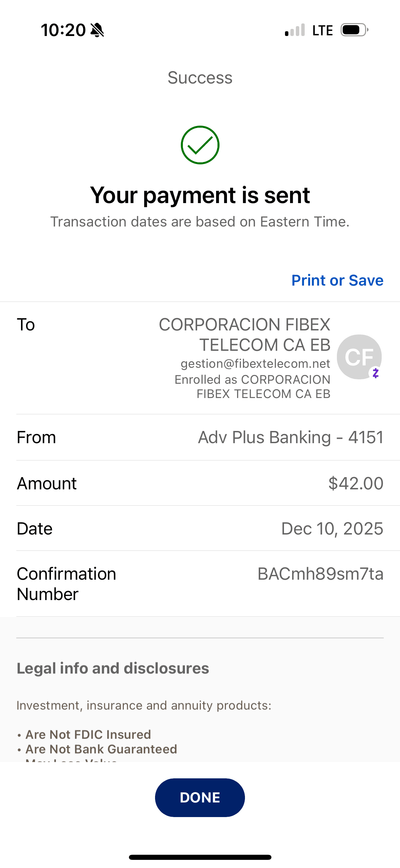This screenshot has width=400, height=868.
Task: Select the confirmation number BACmh89sm7ta
Action: pyautogui.click(x=320, y=574)
